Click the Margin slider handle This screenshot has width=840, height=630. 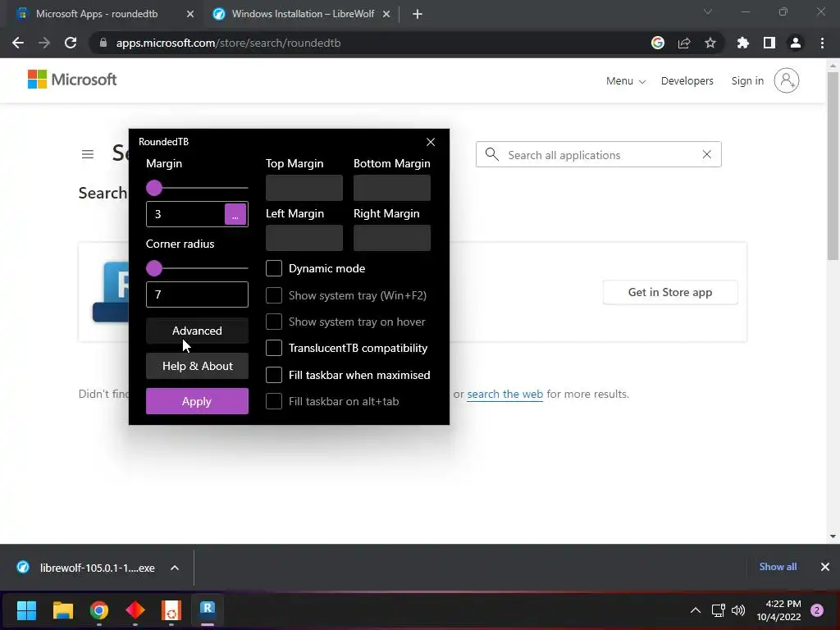[154, 188]
